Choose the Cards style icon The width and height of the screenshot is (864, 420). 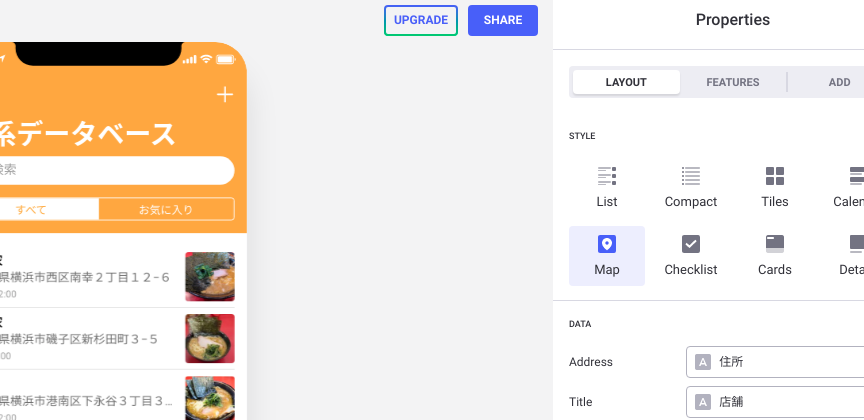pos(774,245)
